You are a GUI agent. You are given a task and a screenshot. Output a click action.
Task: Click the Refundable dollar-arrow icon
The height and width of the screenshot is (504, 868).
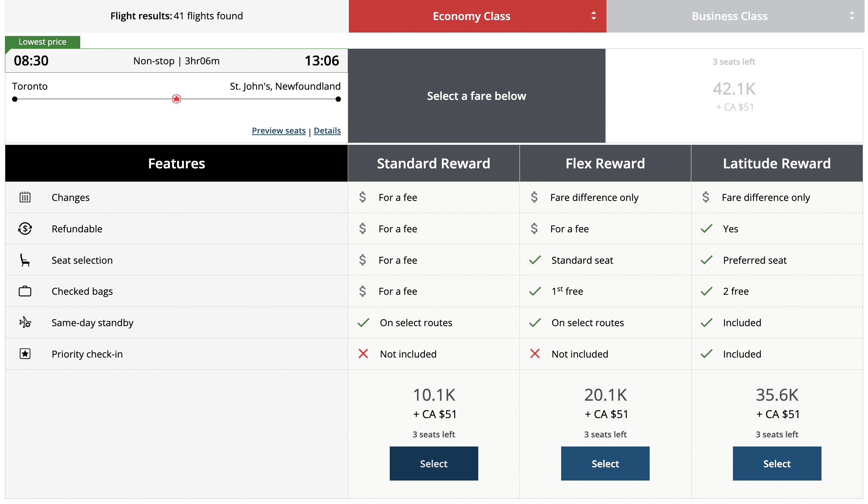coord(25,229)
